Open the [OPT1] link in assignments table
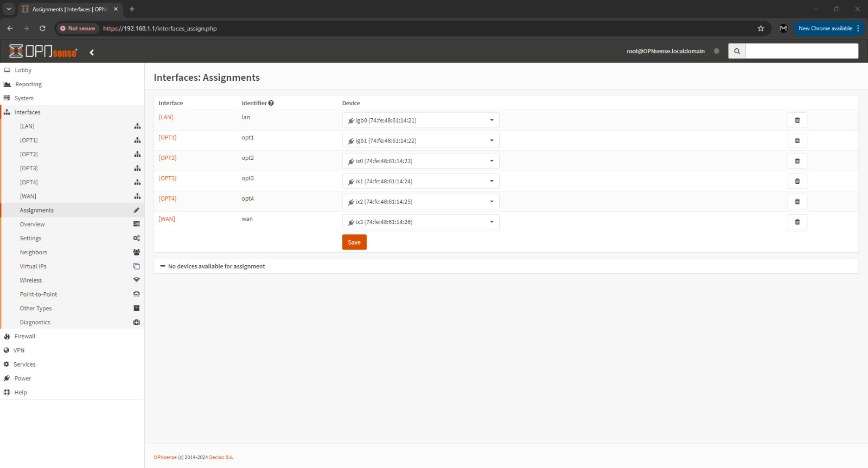The height and width of the screenshot is (468, 868). (168, 138)
